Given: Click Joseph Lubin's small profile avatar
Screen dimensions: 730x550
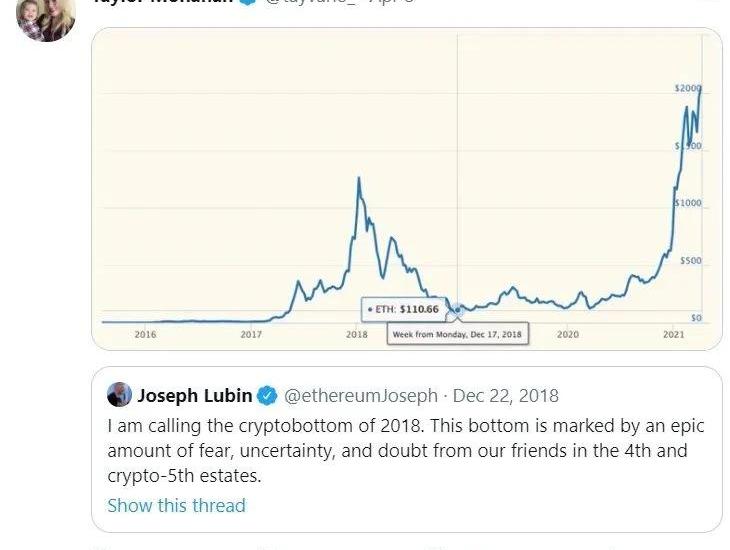Looking at the screenshot, I should 120,395.
